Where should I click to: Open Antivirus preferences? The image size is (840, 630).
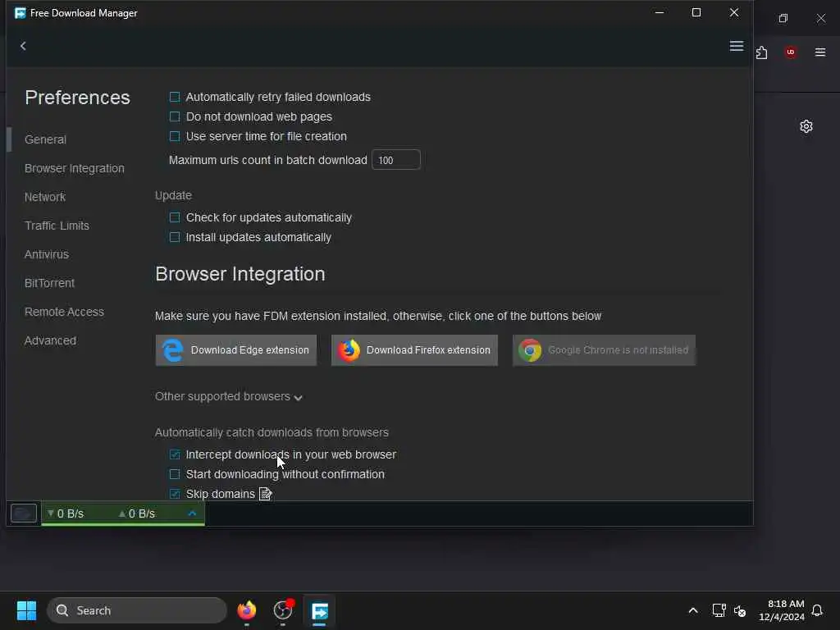point(47,254)
